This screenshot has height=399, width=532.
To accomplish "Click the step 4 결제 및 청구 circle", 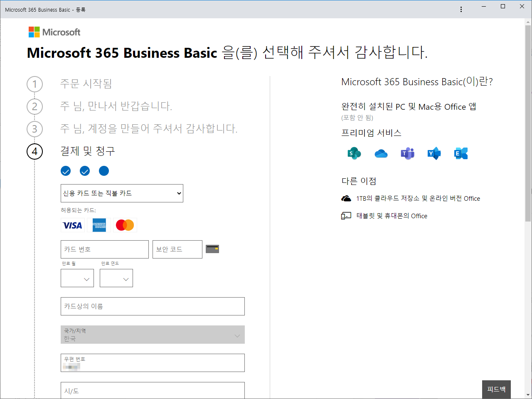I will [x=35, y=151].
